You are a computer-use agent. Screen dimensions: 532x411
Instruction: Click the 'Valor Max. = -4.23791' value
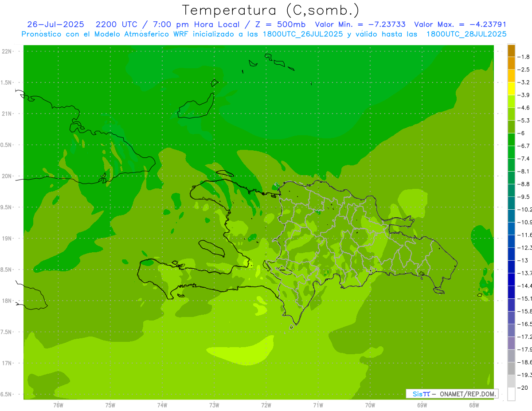[x=460, y=24]
